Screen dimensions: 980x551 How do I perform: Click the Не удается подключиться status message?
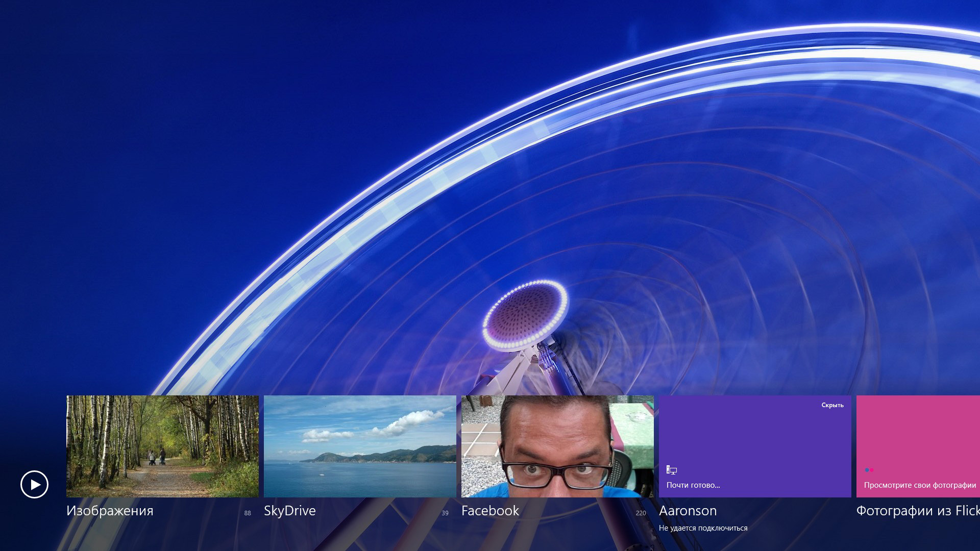click(703, 528)
